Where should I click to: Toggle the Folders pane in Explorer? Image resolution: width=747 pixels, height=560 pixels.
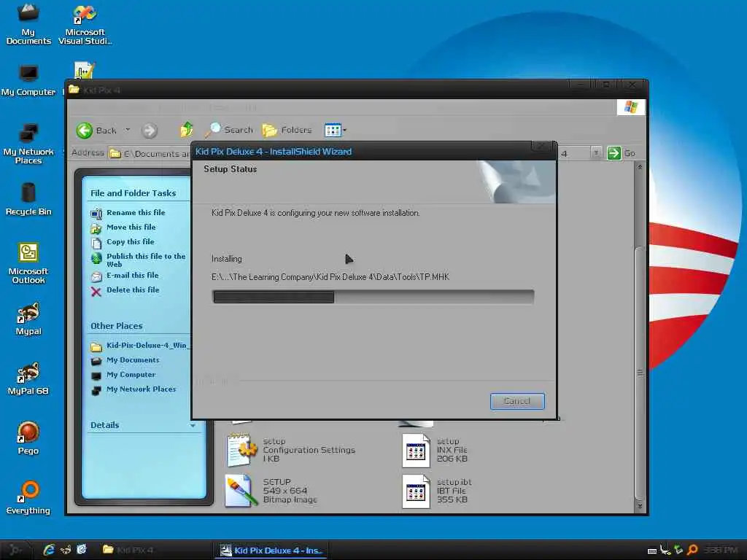click(286, 130)
